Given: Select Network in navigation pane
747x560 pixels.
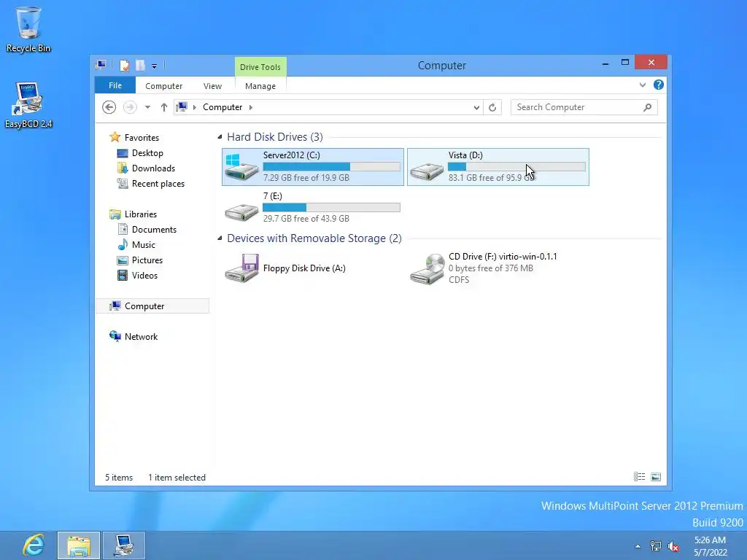Looking at the screenshot, I should [141, 337].
